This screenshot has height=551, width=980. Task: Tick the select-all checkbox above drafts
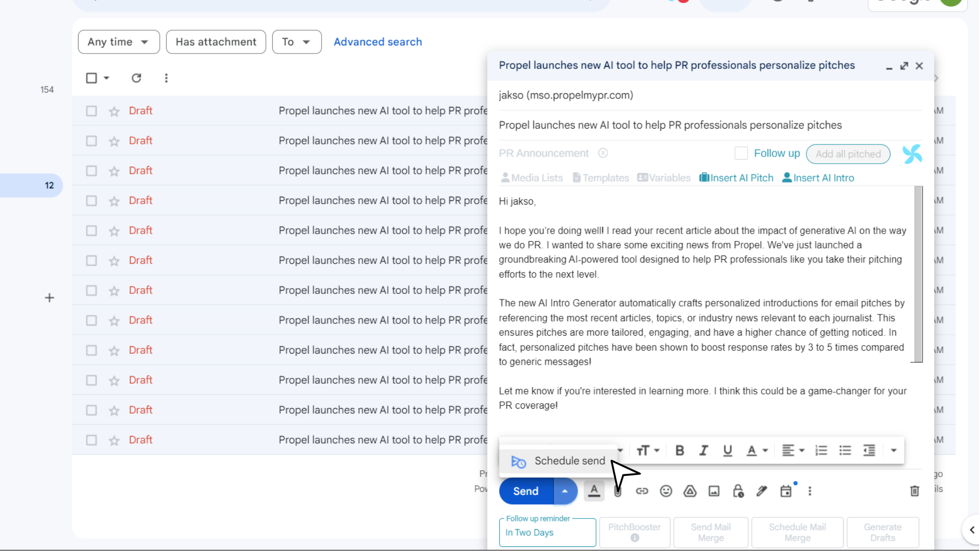(x=91, y=78)
